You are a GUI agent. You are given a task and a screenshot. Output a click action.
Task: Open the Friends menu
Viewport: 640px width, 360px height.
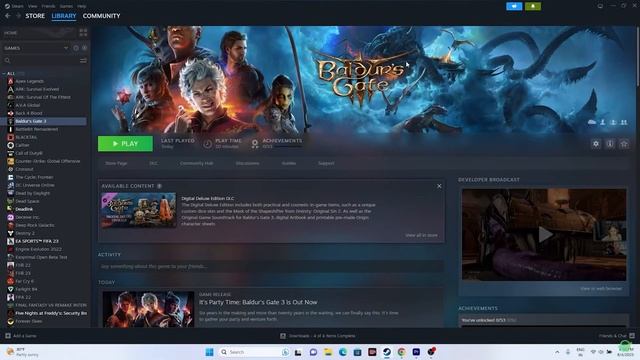coord(48,6)
